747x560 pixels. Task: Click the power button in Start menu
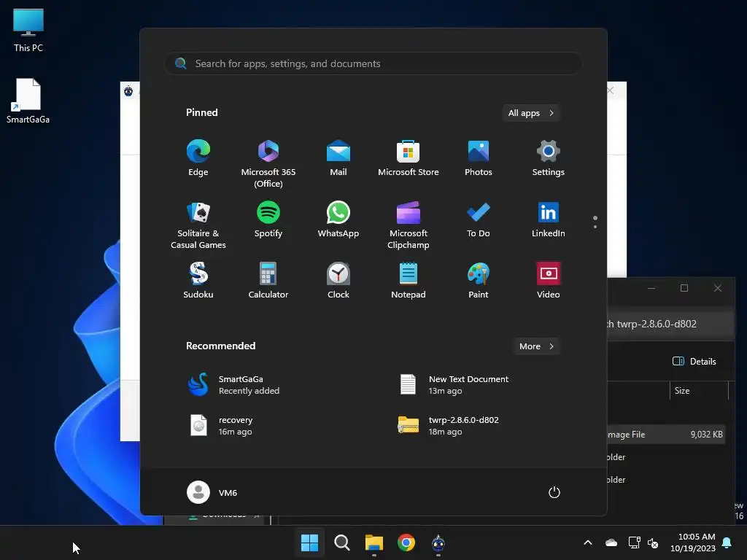[x=554, y=492]
